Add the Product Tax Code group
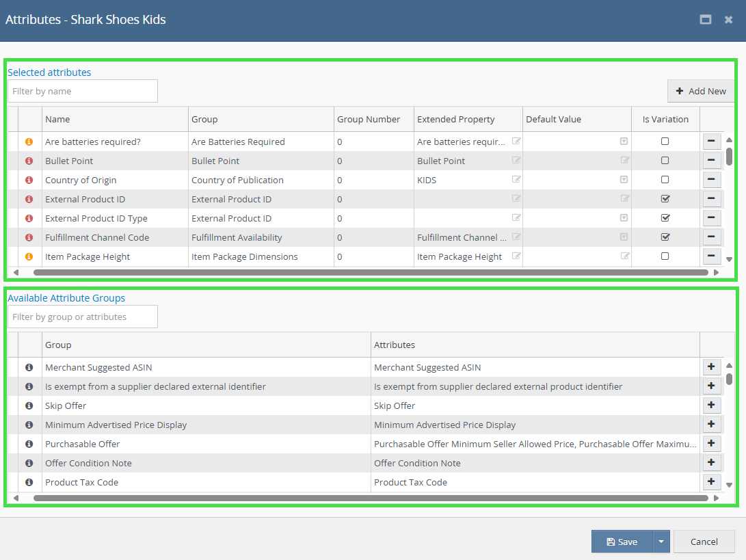 coord(711,482)
